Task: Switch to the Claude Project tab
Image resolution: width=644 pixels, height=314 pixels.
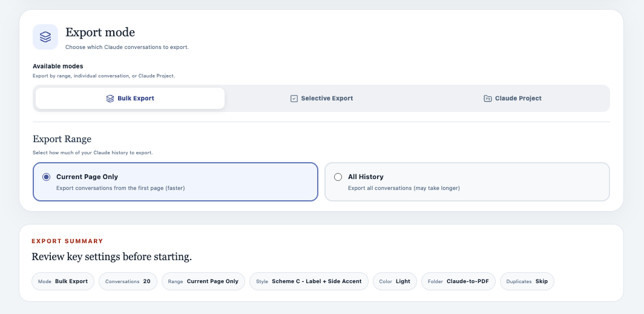Action: 513,99
